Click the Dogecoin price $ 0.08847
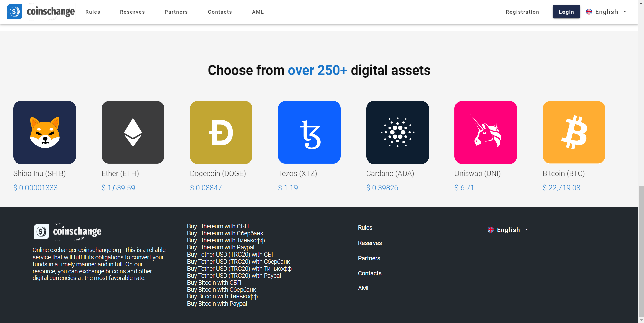Screen dimensions: 644x323 (206, 188)
